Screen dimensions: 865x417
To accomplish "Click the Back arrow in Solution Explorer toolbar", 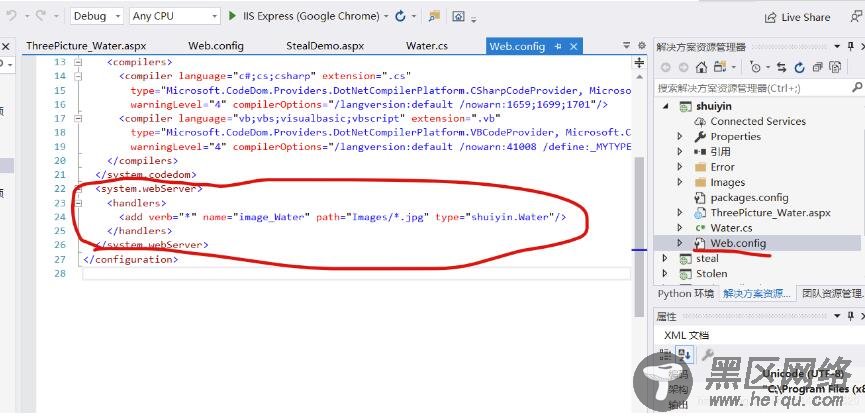I will (x=666, y=67).
